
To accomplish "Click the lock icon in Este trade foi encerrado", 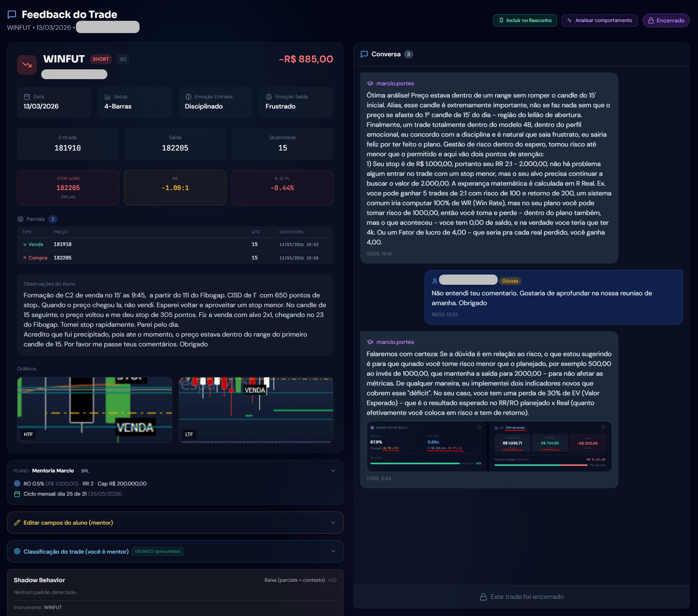I will click(483, 597).
